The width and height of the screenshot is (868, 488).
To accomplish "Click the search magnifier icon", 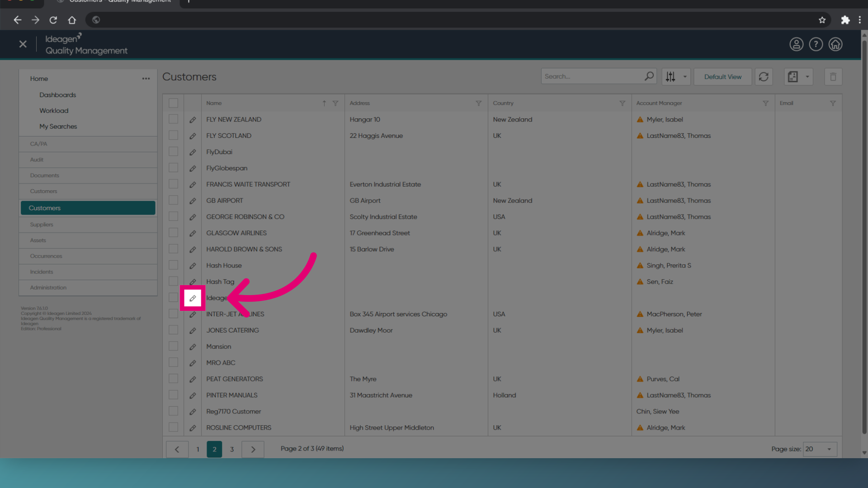I will click(x=649, y=76).
